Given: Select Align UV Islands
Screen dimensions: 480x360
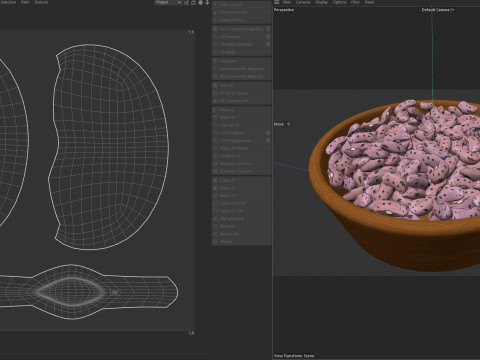Looking at the screenshot, I should 242,148.
